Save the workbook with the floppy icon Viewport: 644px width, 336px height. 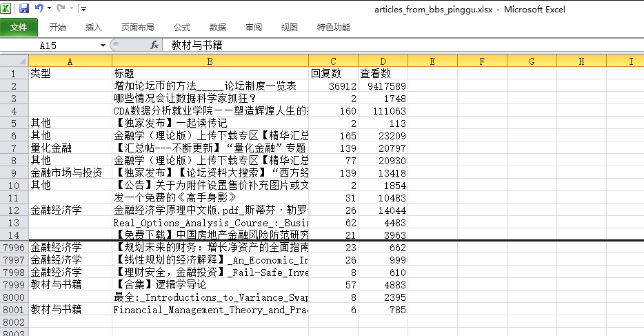24,8
